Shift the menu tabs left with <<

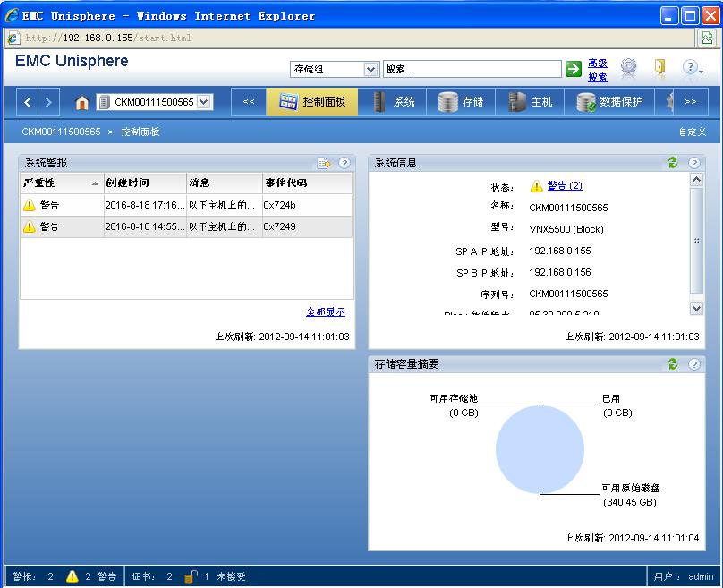pyautogui.click(x=249, y=102)
